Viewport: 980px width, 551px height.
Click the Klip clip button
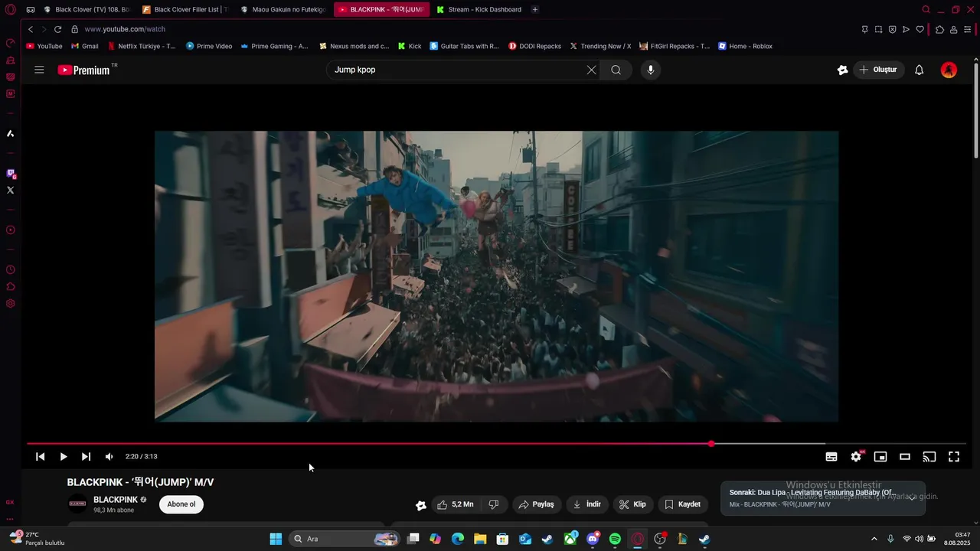(x=632, y=504)
